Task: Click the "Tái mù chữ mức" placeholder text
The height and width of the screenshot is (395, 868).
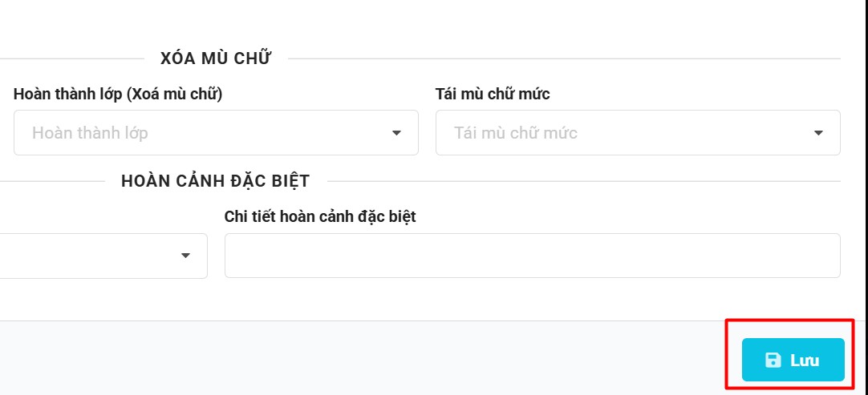Action: point(516,133)
